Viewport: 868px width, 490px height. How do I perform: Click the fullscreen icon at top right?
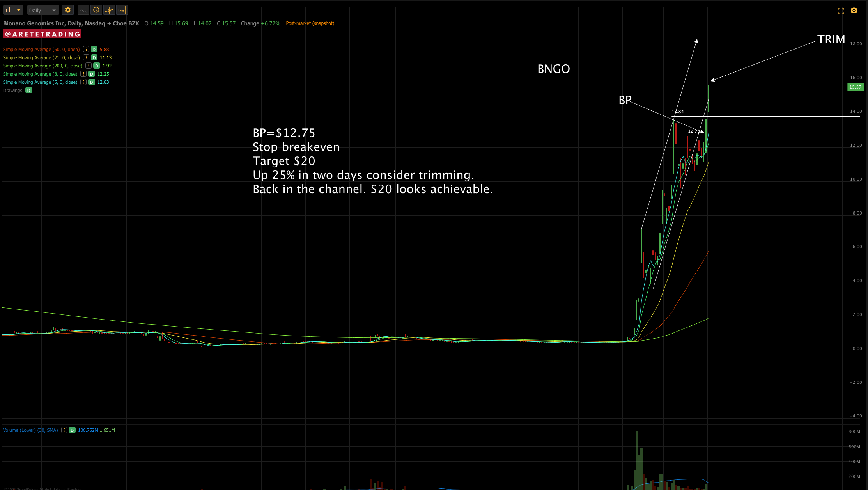coord(841,11)
